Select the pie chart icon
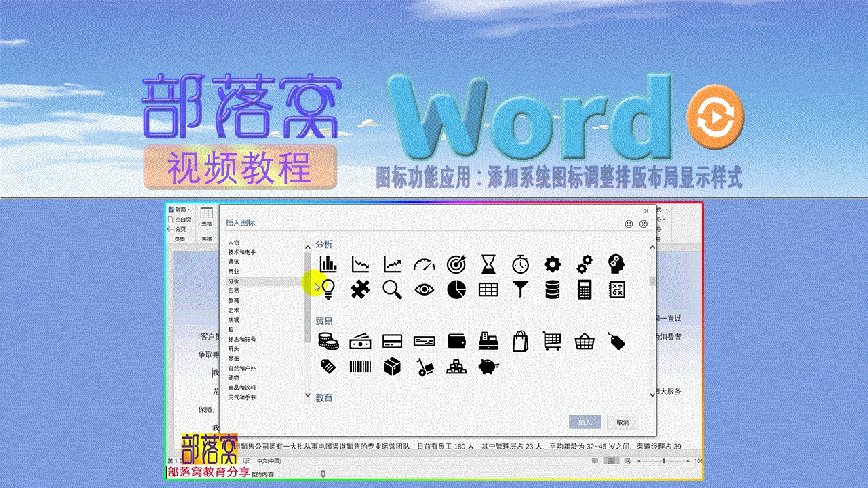This screenshot has width=868, height=488. point(456,289)
